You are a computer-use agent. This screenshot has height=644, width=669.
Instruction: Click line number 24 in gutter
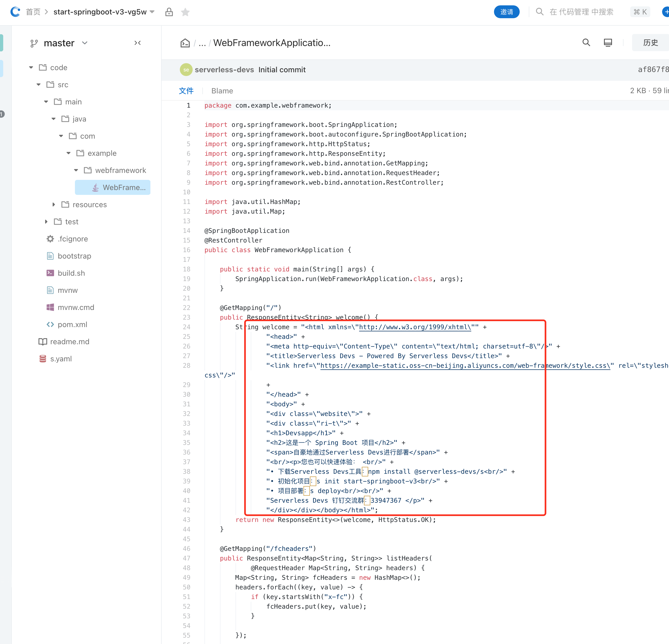186,327
